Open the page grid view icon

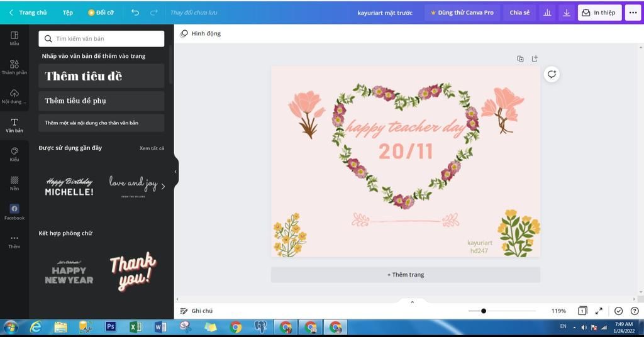pos(582,311)
